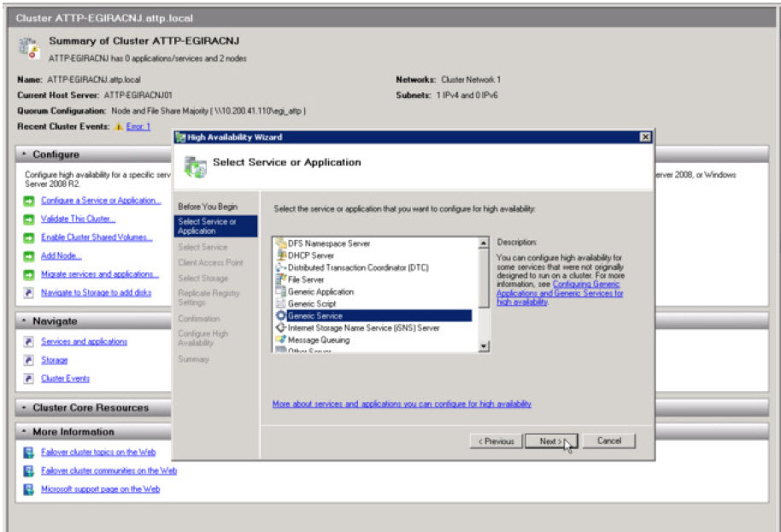Viewport: 781px width, 532px height.
Task: Click the Generic Application list icon
Action: [x=281, y=292]
